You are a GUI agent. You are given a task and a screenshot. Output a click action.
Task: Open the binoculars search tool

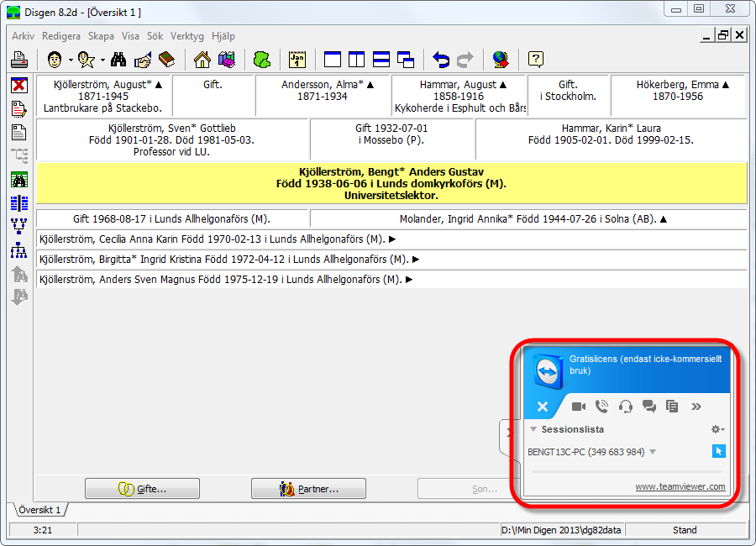click(x=118, y=60)
